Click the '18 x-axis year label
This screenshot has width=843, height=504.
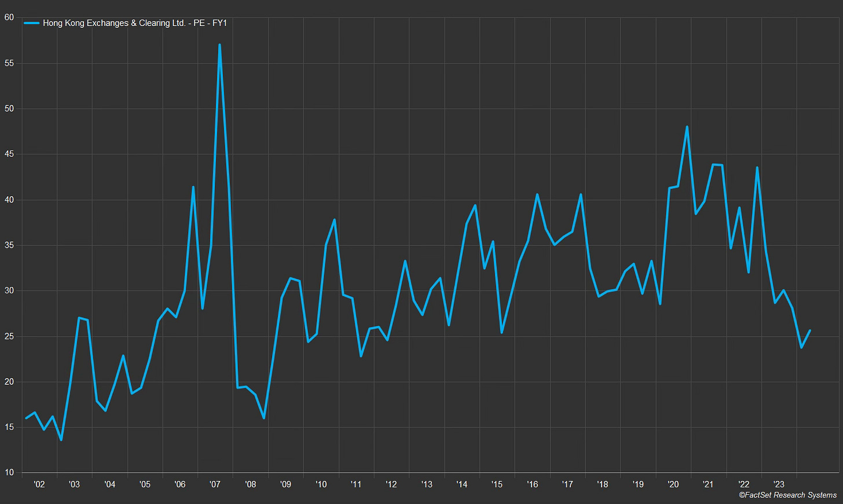pyautogui.click(x=603, y=484)
